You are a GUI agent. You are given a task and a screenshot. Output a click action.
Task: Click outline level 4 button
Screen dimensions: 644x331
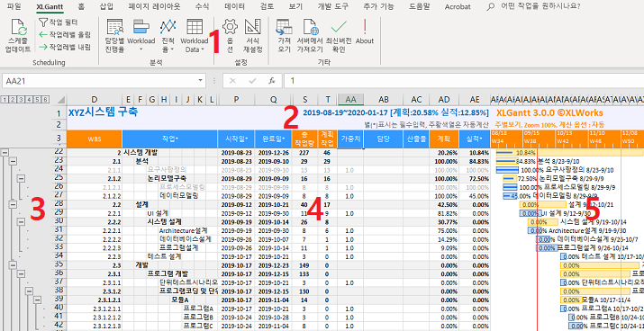click(x=29, y=99)
